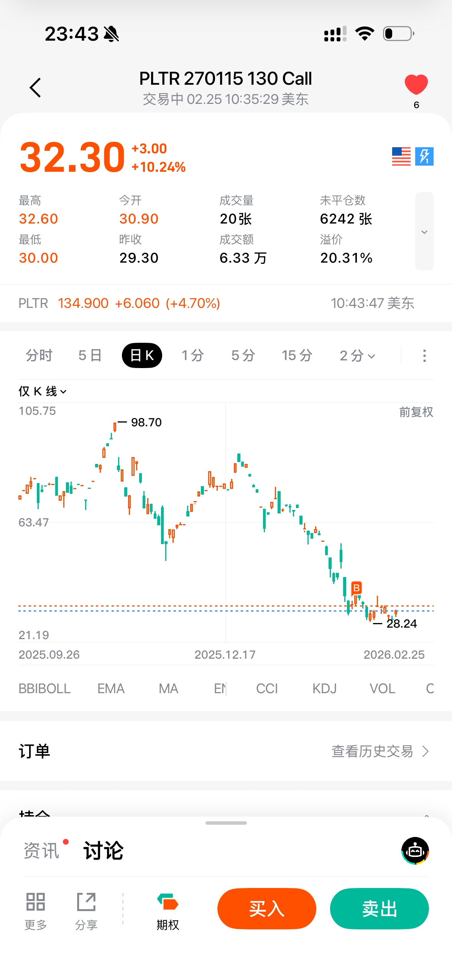Viewport: 452px width, 980px height.
Task: Toggle the KDJ indicator
Action: [324, 689]
